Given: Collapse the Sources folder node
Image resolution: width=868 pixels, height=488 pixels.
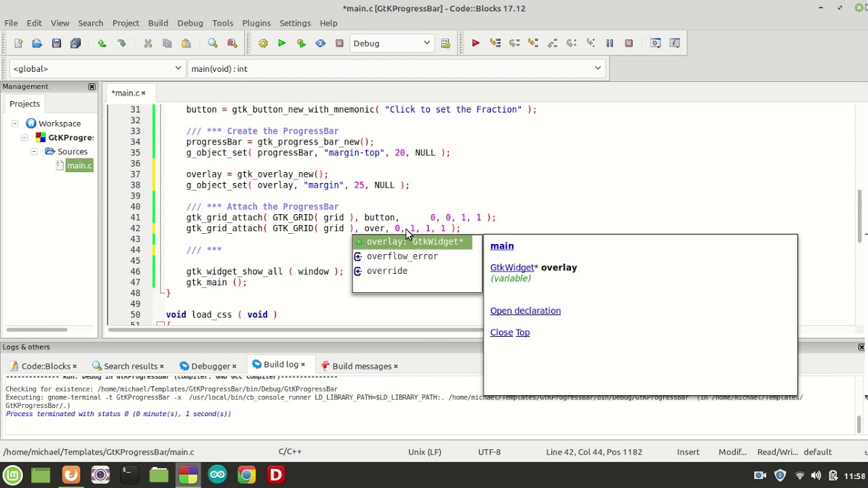Looking at the screenshot, I should tap(34, 152).
